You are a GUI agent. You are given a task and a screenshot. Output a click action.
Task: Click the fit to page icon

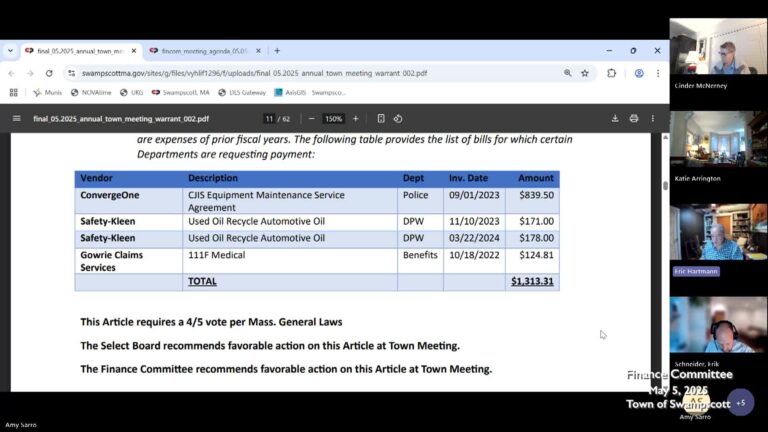[381, 118]
